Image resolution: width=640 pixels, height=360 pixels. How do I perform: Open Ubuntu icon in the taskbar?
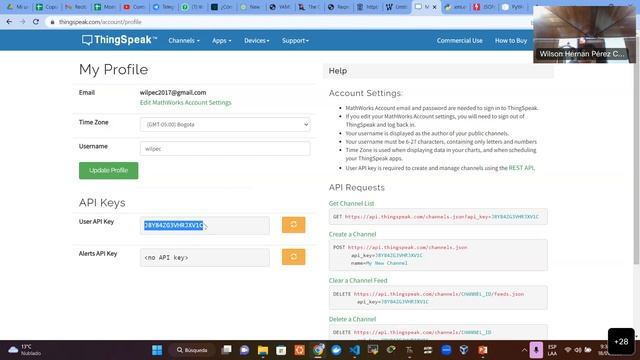(x=299, y=350)
